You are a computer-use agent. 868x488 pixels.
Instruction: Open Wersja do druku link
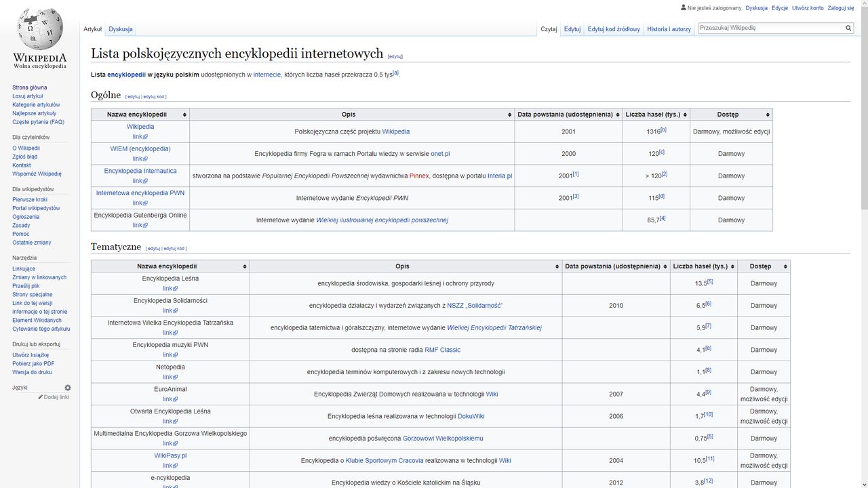32,372
